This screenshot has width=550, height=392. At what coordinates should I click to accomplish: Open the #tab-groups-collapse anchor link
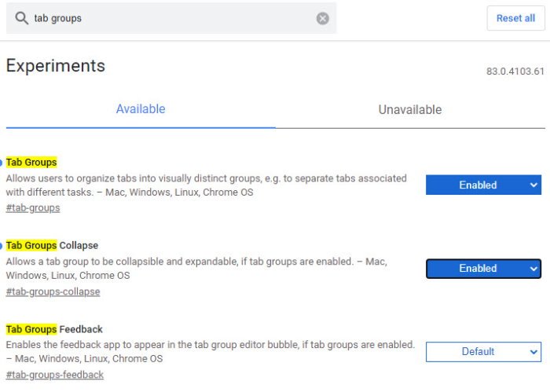pyautogui.click(x=53, y=291)
